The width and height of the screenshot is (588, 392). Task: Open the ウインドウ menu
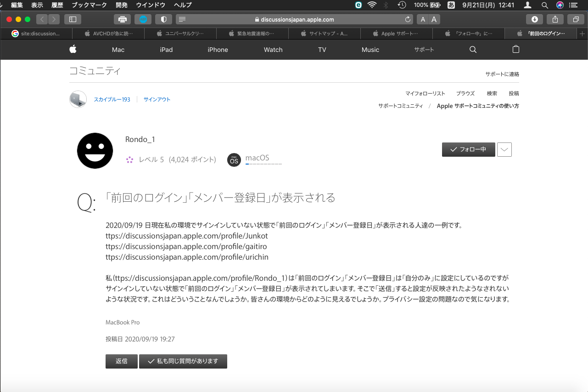coord(151,5)
